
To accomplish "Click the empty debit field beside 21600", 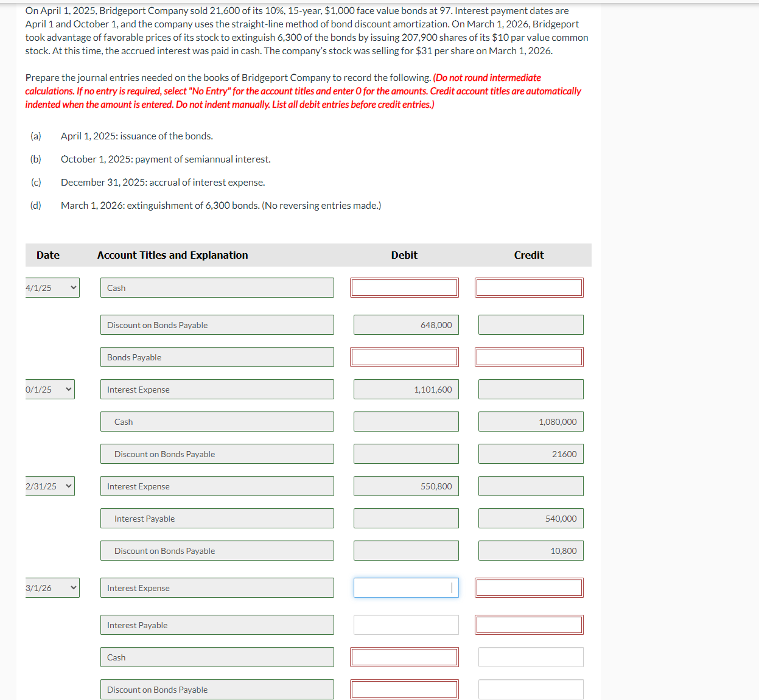I will pyautogui.click(x=406, y=454).
